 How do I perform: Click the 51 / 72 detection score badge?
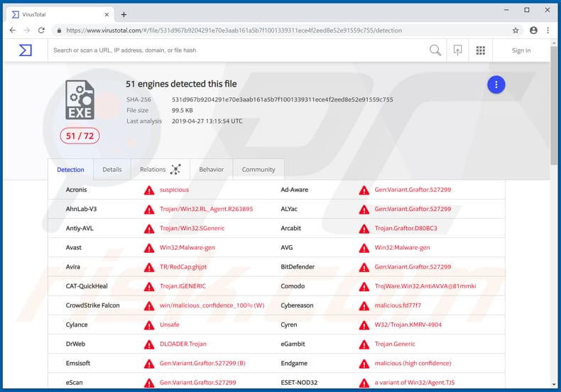click(x=80, y=136)
